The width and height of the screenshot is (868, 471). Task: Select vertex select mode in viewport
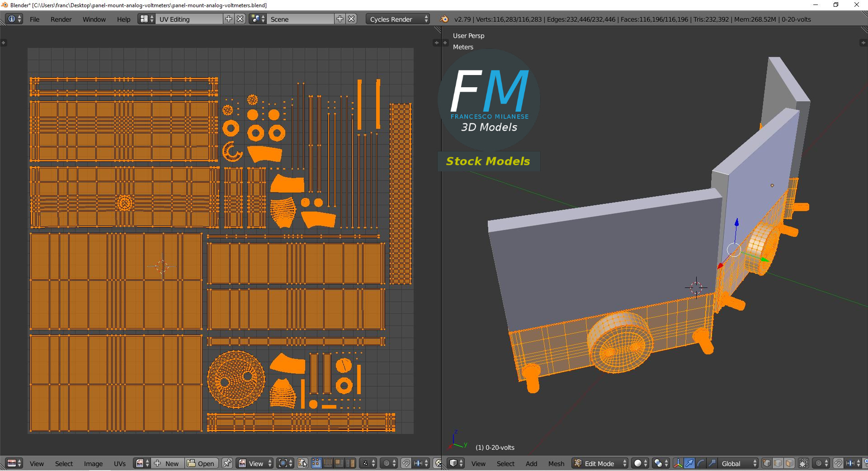pyautogui.click(x=767, y=463)
